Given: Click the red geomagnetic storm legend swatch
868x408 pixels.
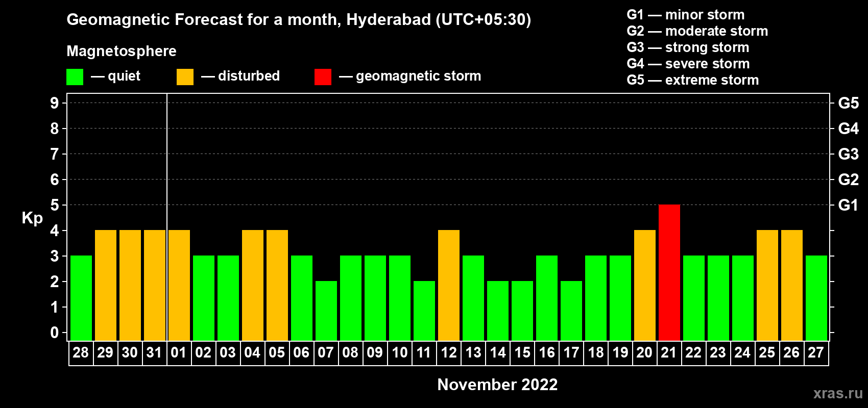Looking at the screenshot, I should click(x=323, y=77).
